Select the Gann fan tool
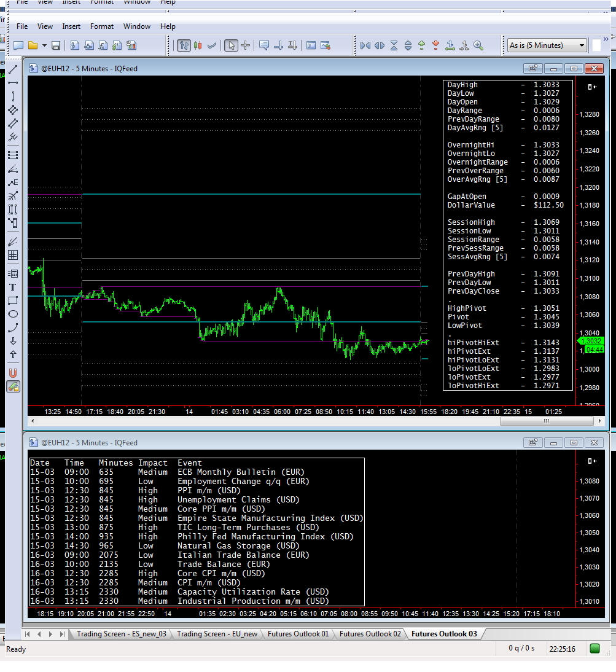 pos(13,241)
